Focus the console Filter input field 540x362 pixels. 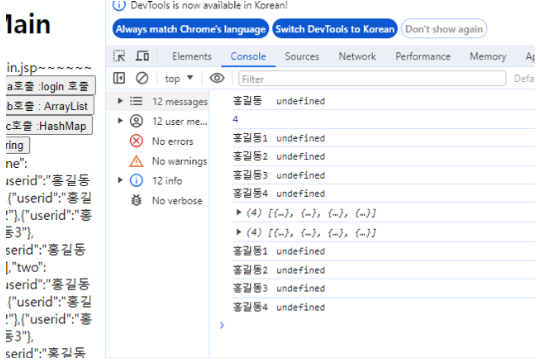click(372, 79)
